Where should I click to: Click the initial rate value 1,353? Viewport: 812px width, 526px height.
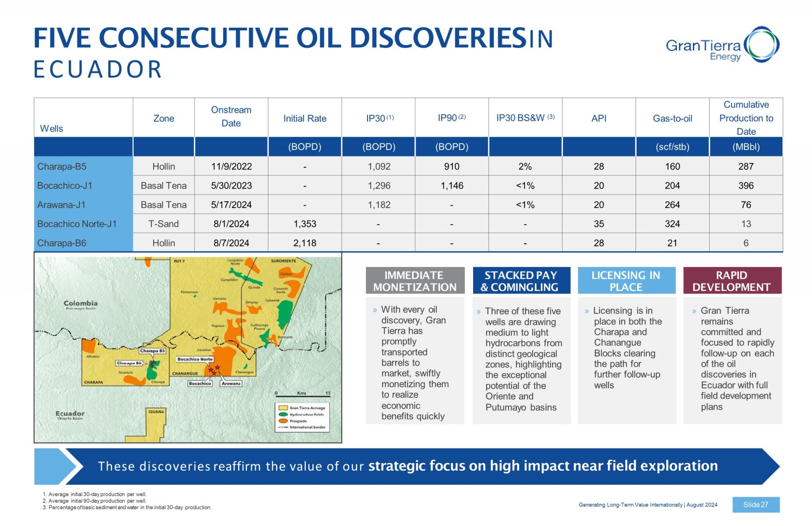coord(305,224)
